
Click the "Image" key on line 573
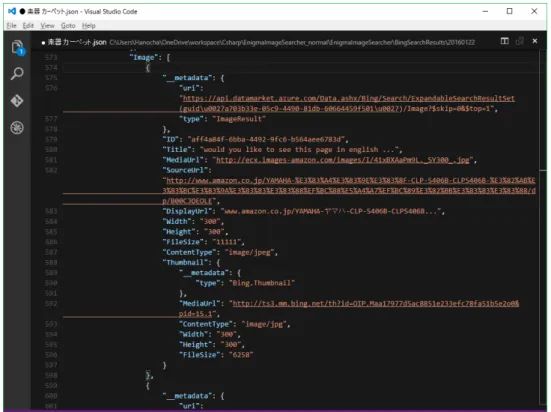tap(144, 57)
